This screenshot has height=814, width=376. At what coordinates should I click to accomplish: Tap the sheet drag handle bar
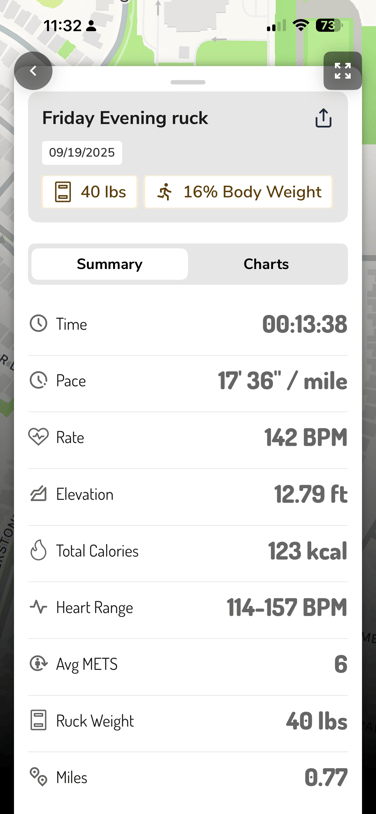pyautogui.click(x=188, y=82)
